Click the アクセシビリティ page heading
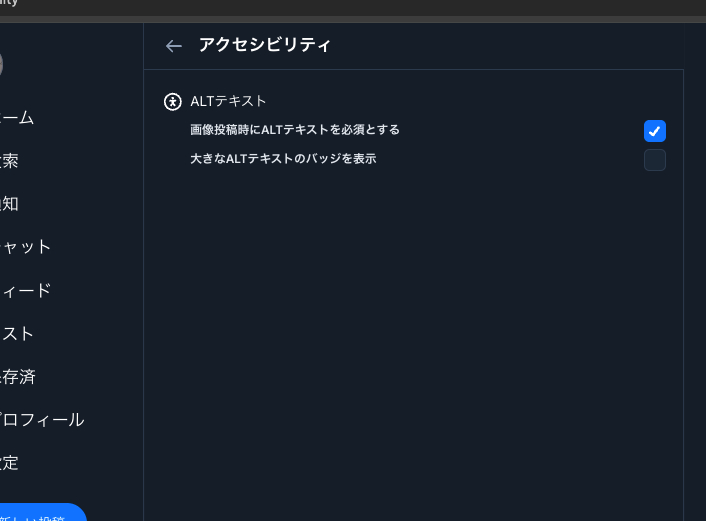 click(264, 45)
